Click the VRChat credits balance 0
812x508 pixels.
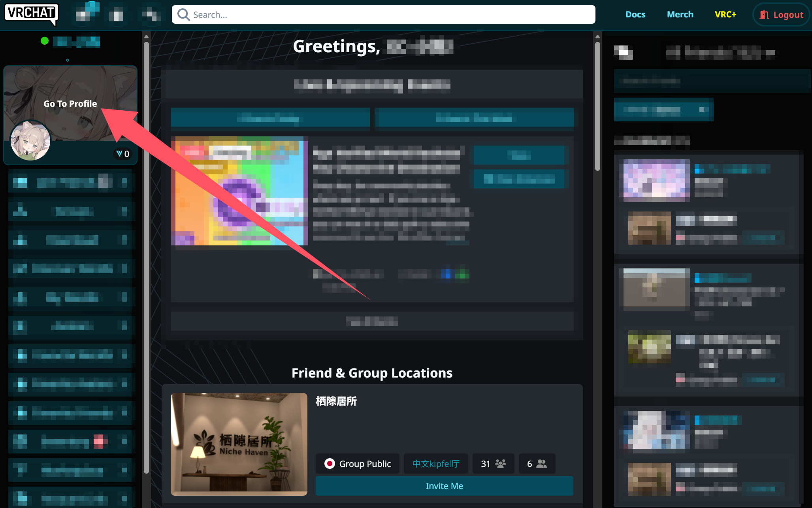(x=123, y=154)
